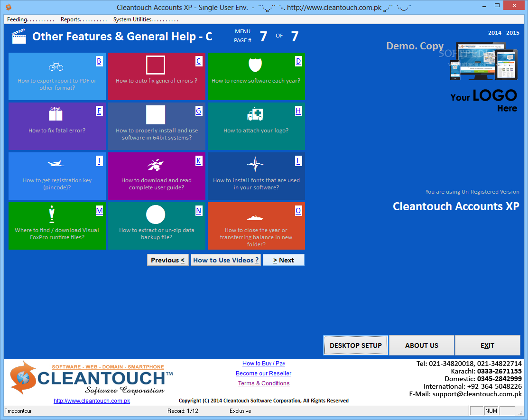
Task: Open How to auto fix general errors tile
Action: pos(157,76)
